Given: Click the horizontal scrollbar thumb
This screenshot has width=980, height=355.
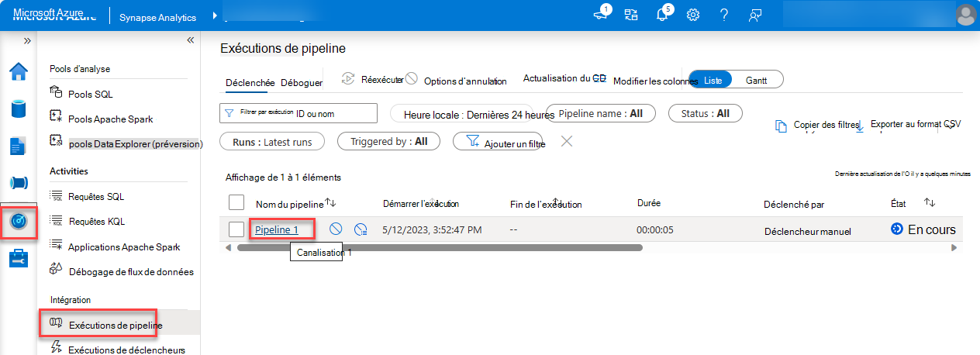Looking at the screenshot, I should click(440, 248).
